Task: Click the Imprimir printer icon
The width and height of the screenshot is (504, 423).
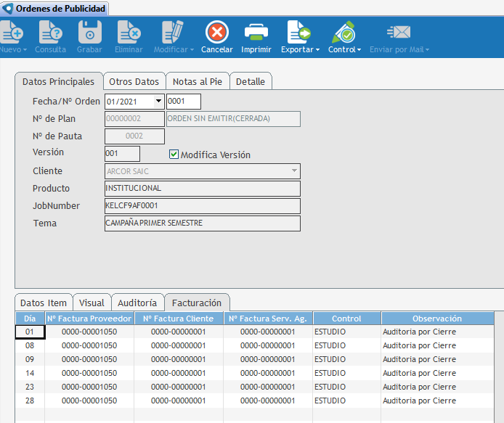Action: [256, 33]
